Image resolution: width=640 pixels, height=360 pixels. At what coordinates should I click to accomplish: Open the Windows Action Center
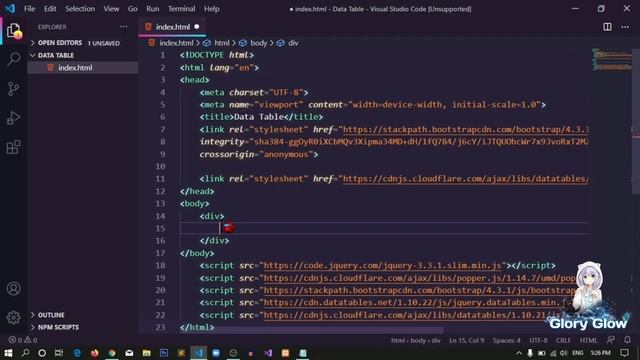(624, 353)
